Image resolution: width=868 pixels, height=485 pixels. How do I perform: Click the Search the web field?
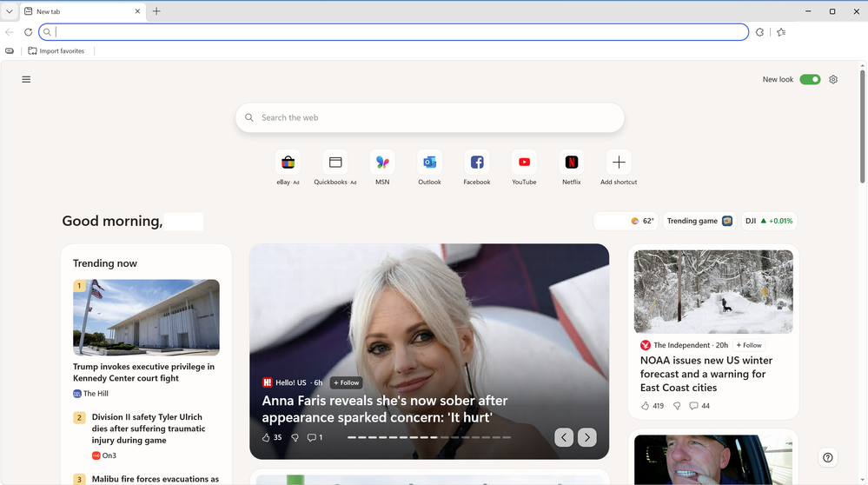point(429,117)
